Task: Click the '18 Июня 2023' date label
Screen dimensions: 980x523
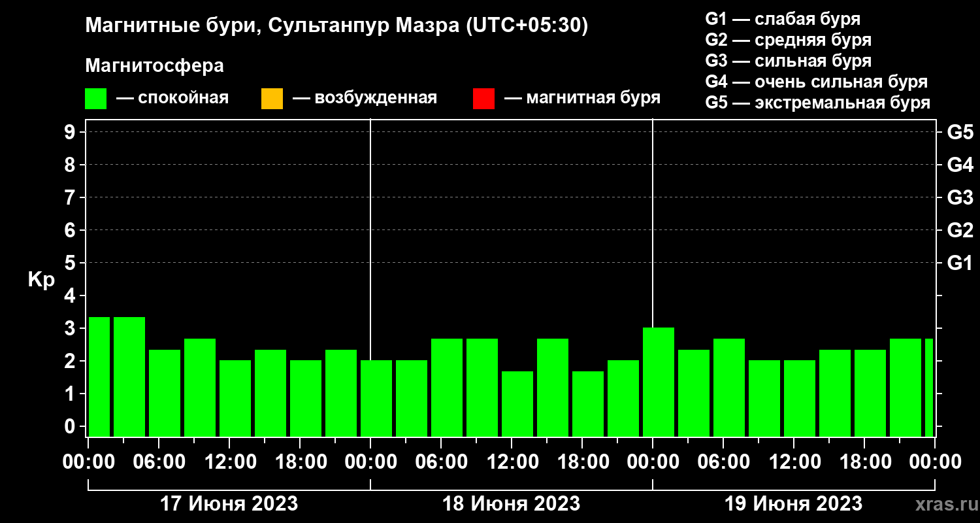Action: 512,504
